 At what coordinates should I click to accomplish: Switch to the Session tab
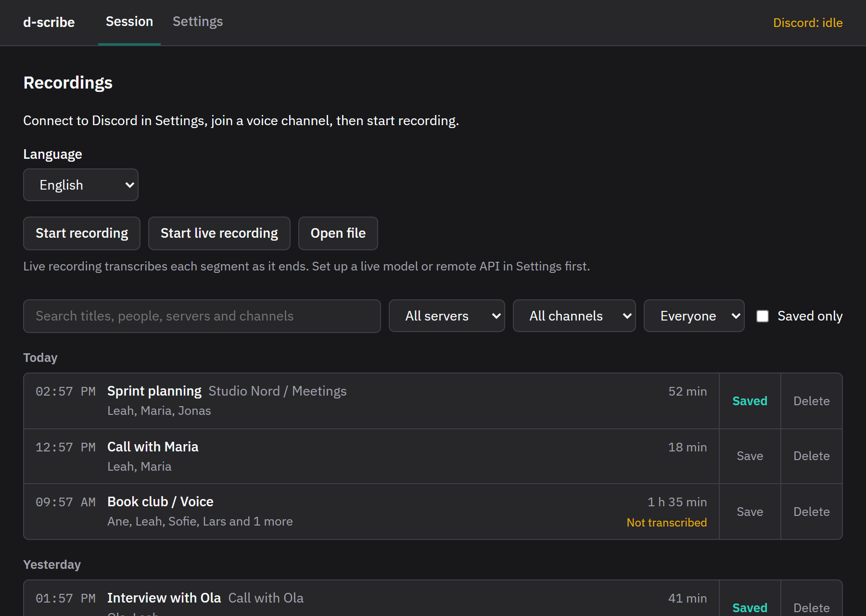[x=129, y=22]
